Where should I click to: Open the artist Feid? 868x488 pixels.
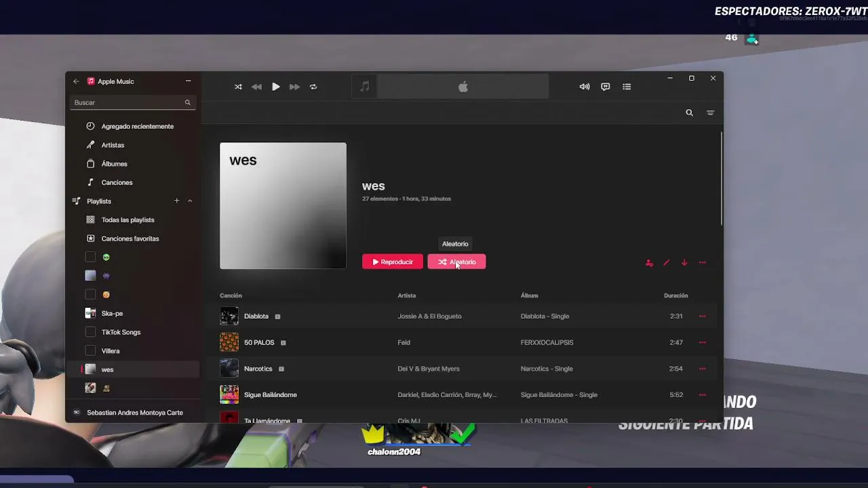pos(403,343)
